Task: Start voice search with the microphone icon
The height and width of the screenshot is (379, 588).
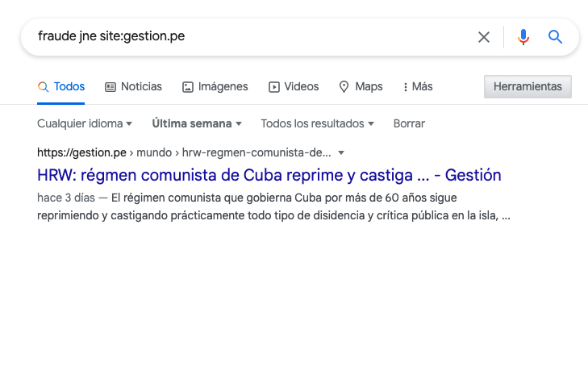Action: tap(523, 37)
